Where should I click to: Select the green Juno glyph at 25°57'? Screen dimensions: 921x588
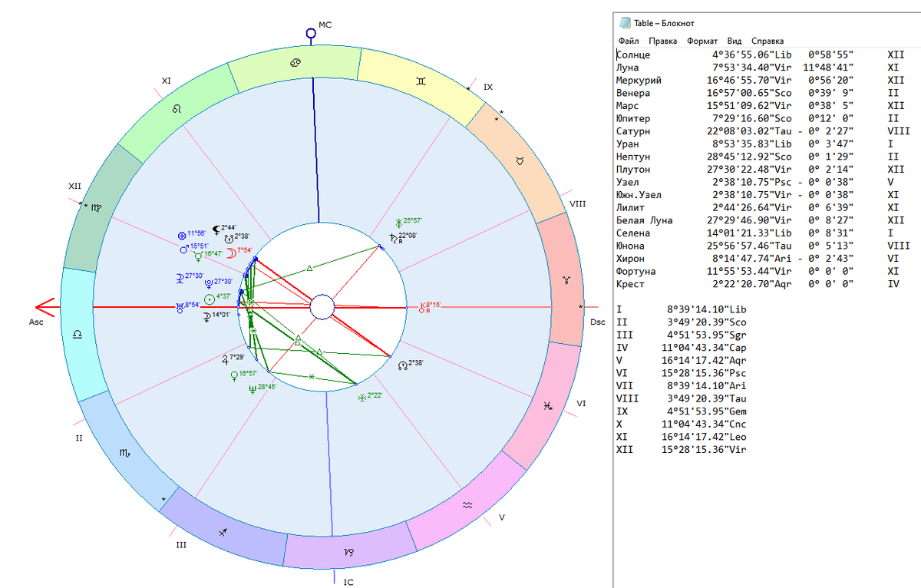coord(398,222)
